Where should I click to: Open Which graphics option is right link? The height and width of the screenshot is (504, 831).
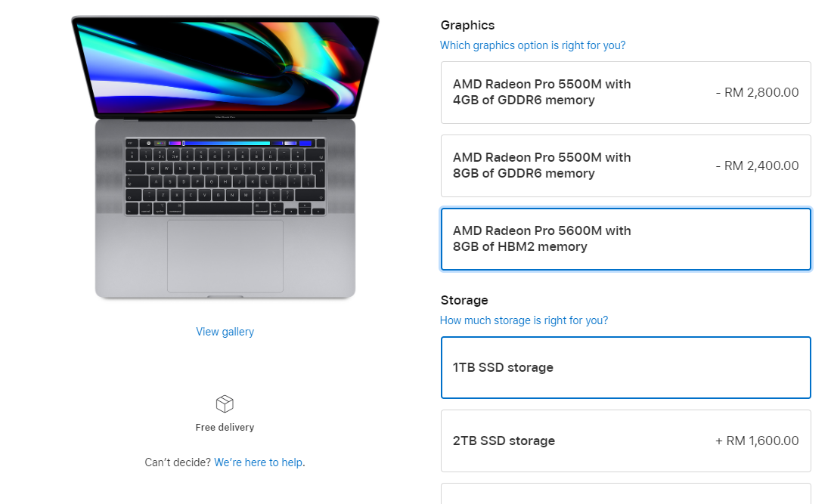[x=532, y=45]
